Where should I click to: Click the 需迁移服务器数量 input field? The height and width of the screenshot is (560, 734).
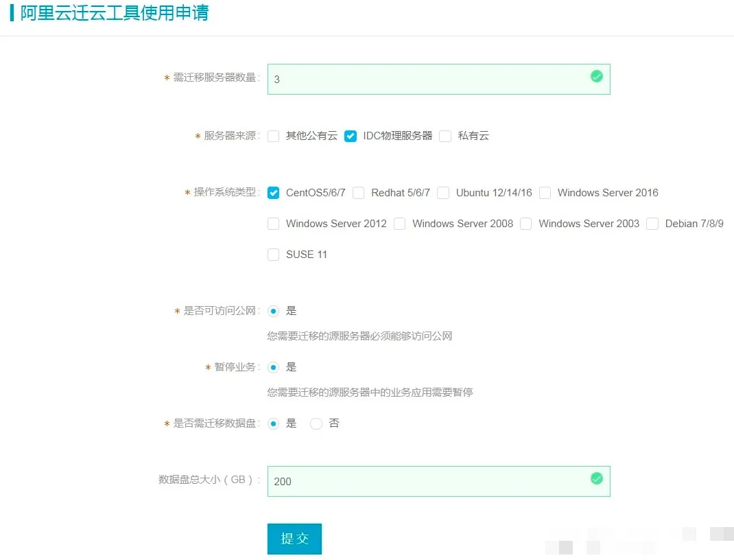pyautogui.click(x=425, y=79)
